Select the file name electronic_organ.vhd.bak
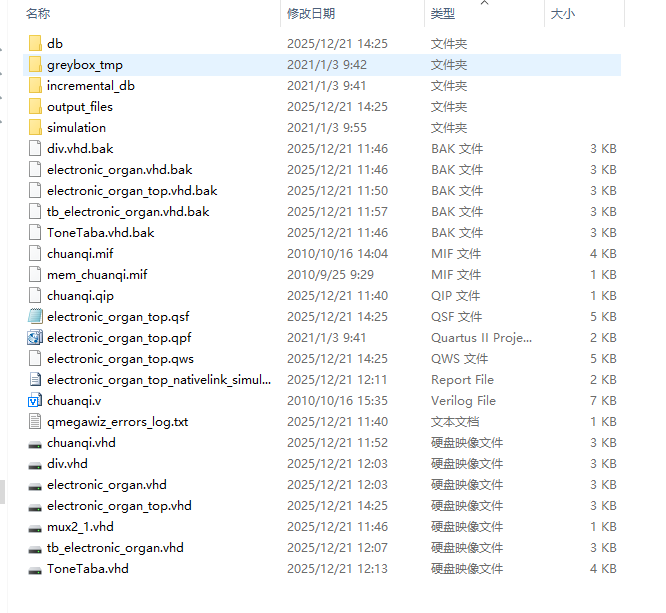Viewport: 666px width, 613px height. [120, 170]
